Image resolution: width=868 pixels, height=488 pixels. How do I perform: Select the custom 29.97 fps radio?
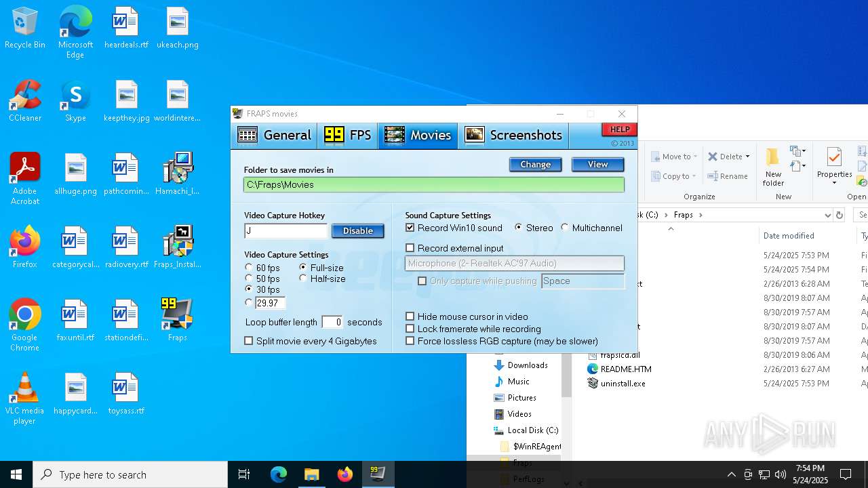(249, 303)
